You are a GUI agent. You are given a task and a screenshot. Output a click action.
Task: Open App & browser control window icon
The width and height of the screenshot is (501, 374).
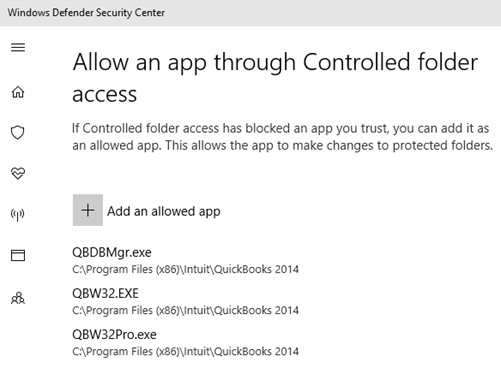(x=18, y=256)
